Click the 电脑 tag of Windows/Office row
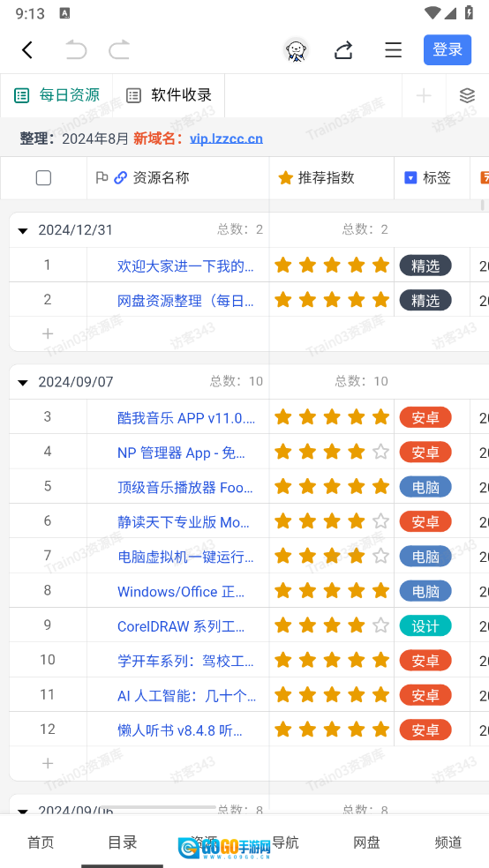Screen dimensions: 489x868 [x=425, y=591]
